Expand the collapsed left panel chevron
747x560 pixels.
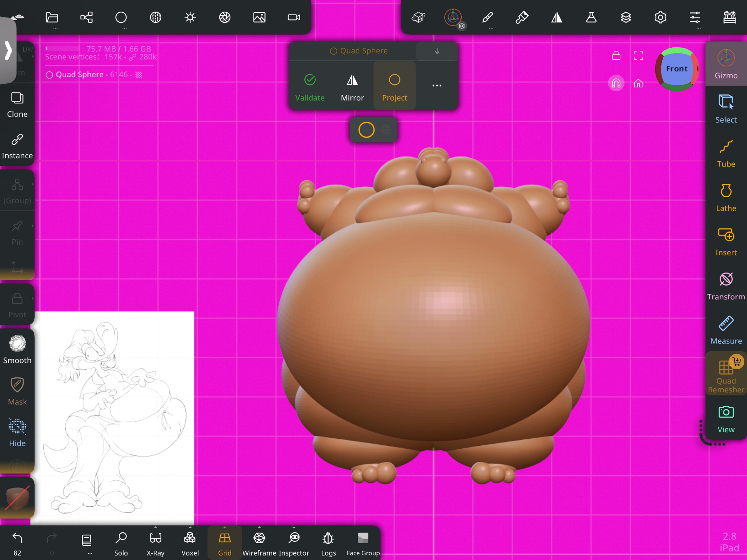8,50
